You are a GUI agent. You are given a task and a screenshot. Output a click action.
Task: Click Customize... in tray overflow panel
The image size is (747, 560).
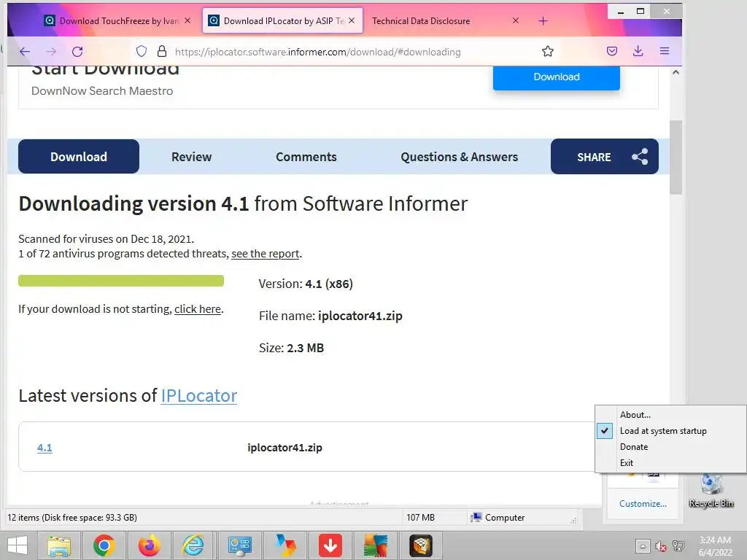coord(643,504)
